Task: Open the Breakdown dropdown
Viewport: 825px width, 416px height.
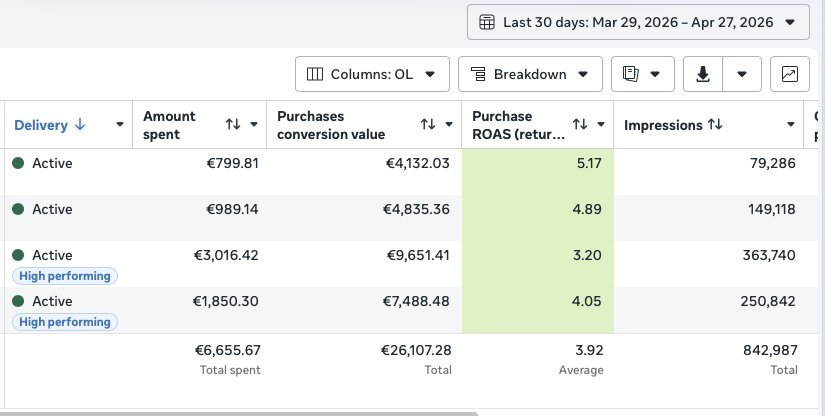Action: pos(530,74)
